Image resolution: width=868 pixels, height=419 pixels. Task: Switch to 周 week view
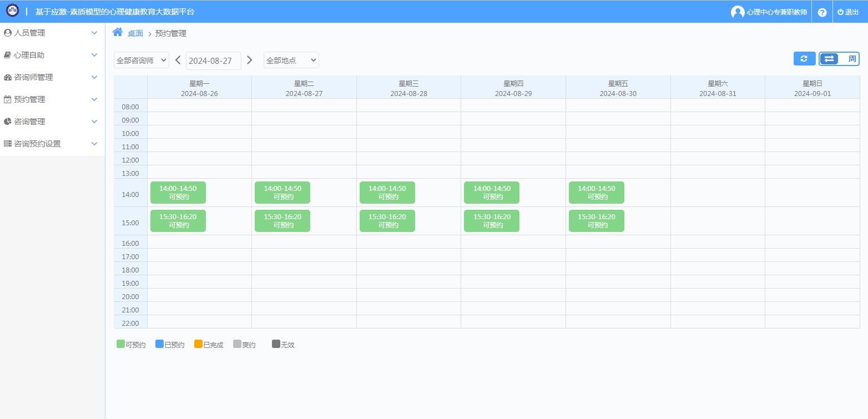coord(852,59)
